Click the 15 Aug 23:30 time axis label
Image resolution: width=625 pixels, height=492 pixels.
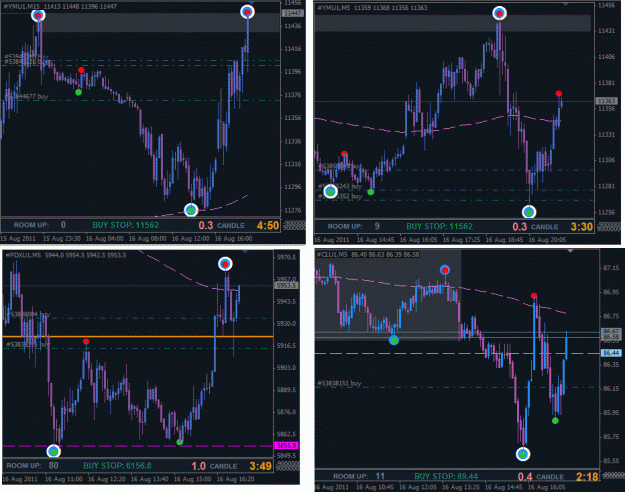(61, 238)
